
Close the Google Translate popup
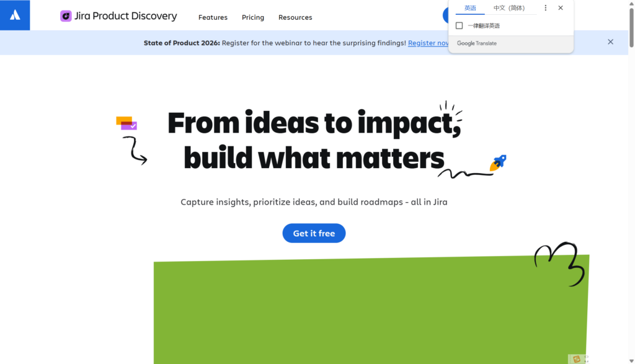561,8
